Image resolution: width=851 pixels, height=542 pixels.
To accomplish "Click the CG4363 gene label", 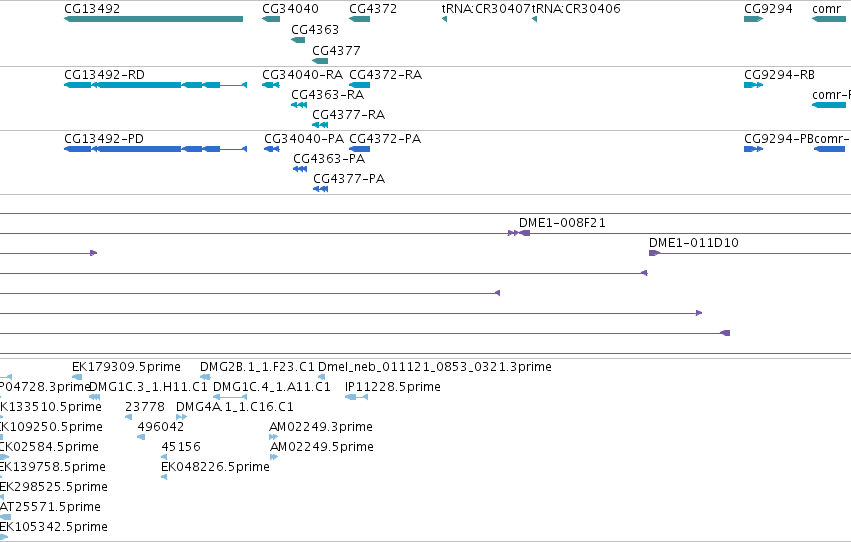I will (x=315, y=29).
